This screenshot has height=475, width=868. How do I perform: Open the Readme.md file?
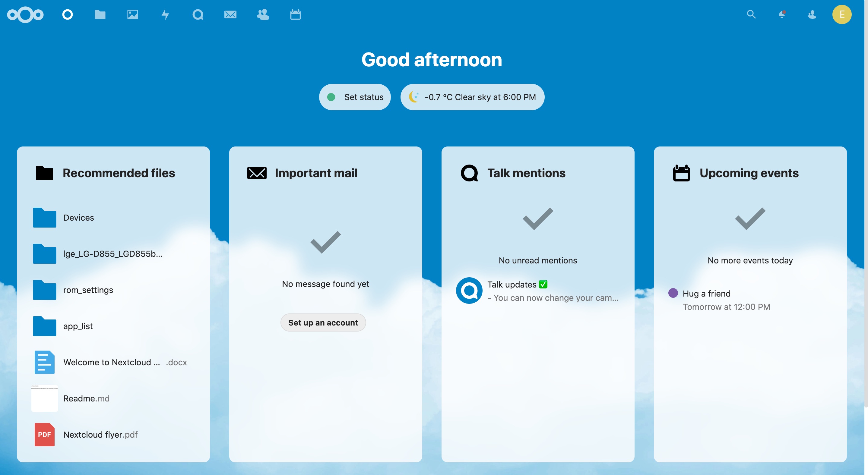[x=85, y=398]
